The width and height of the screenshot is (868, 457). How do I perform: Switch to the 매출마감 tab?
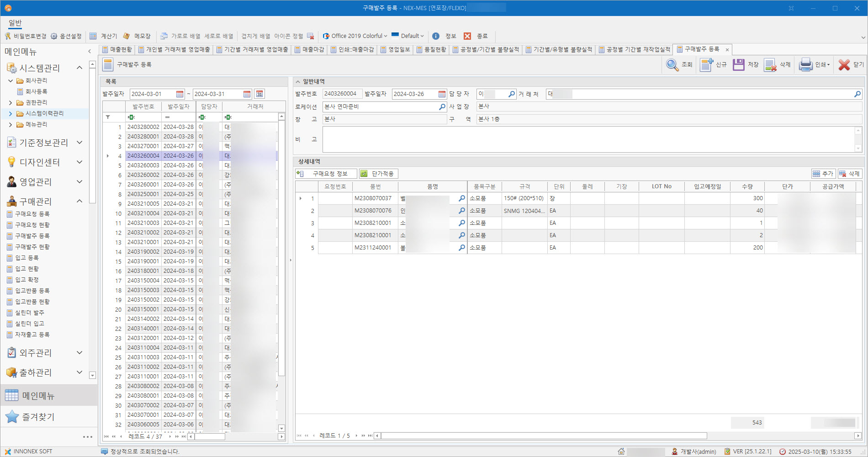tap(309, 49)
